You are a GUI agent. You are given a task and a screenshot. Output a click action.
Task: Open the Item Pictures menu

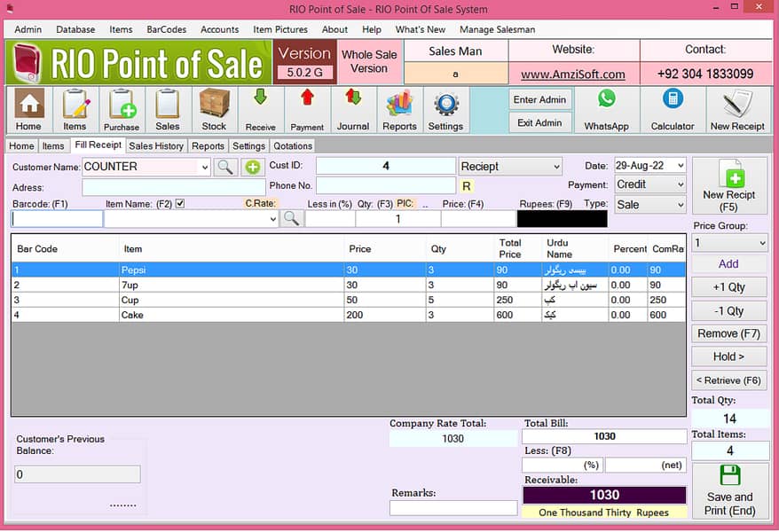pyautogui.click(x=280, y=29)
